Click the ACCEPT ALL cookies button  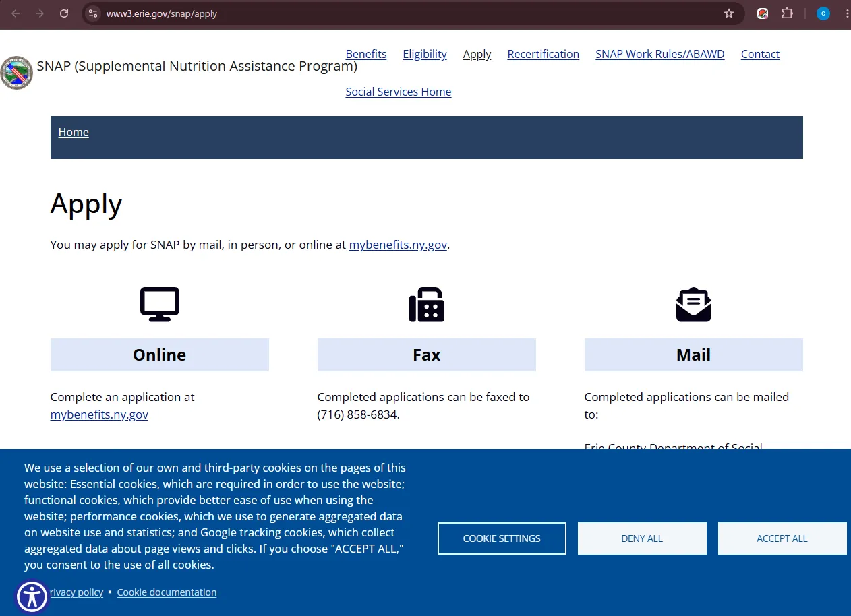(782, 538)
